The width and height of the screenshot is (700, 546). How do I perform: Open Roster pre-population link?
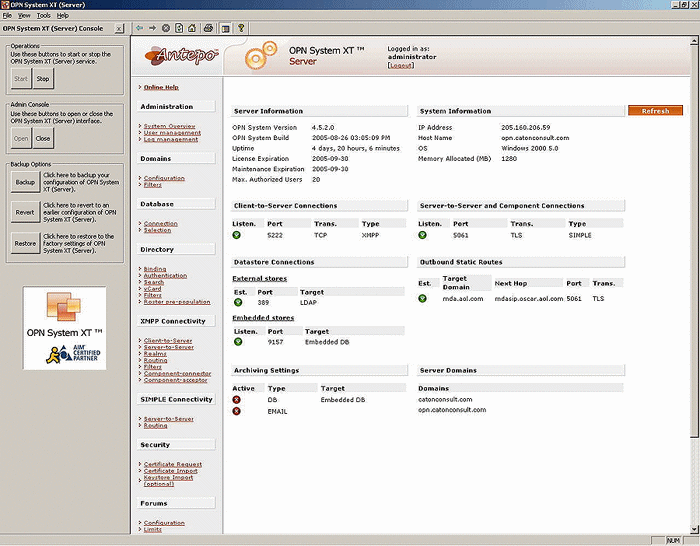click(x=177, y=302)
